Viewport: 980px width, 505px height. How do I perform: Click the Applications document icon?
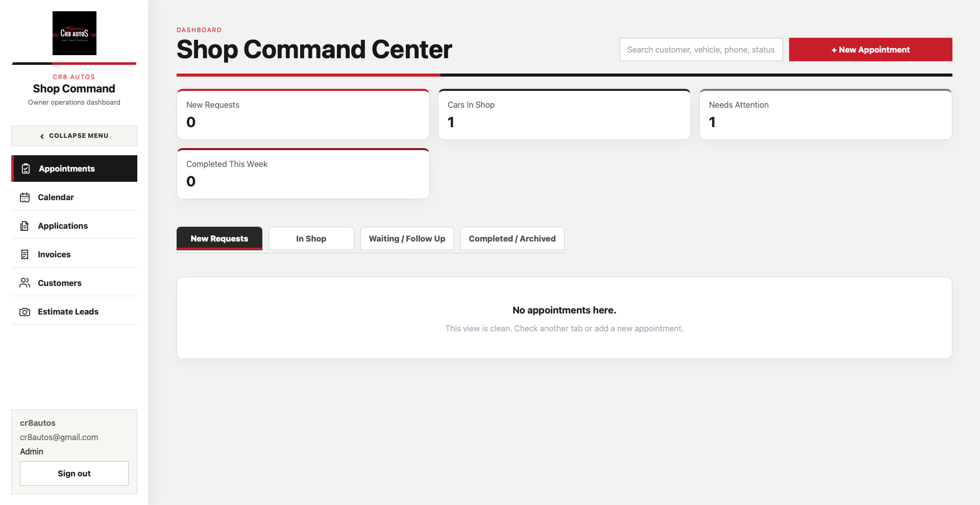(x=24, y=226)
